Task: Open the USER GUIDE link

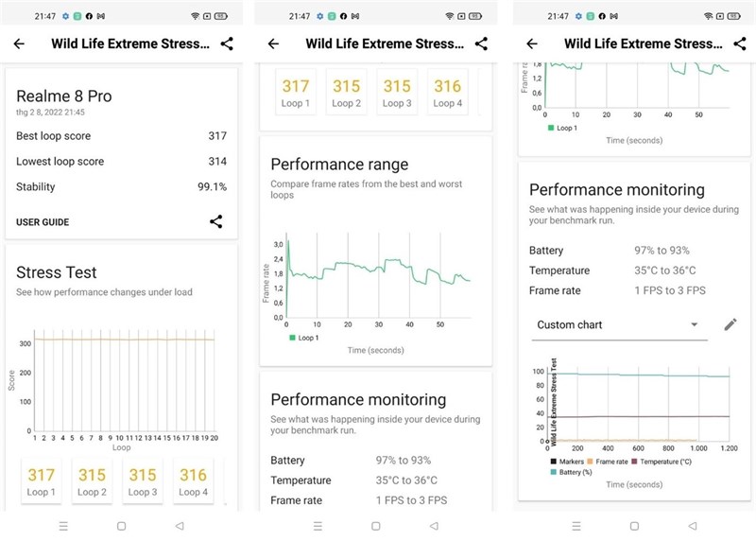Action: pos(43,222)
